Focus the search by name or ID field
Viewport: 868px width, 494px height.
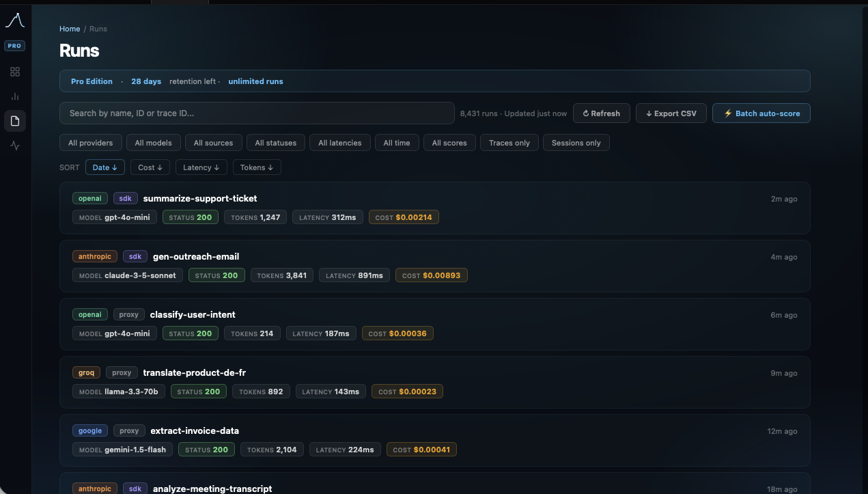[257, 113]
